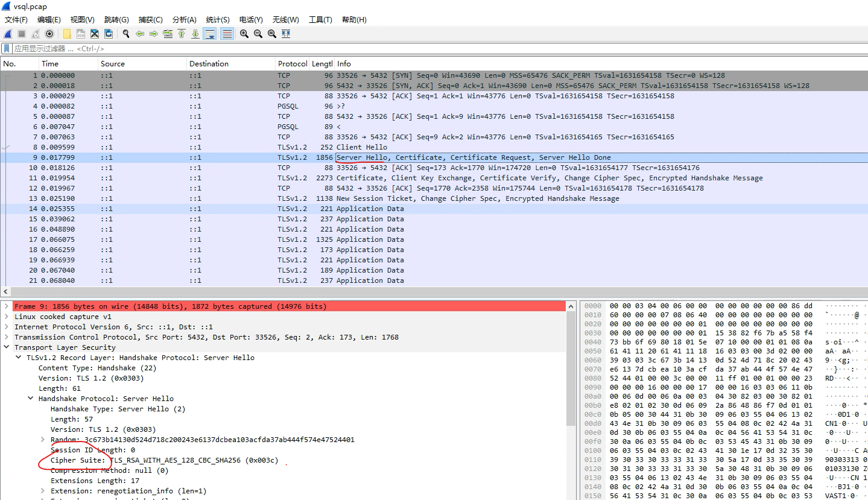Expand the Transmission Control Protocol node

click(x=7, y=337)
